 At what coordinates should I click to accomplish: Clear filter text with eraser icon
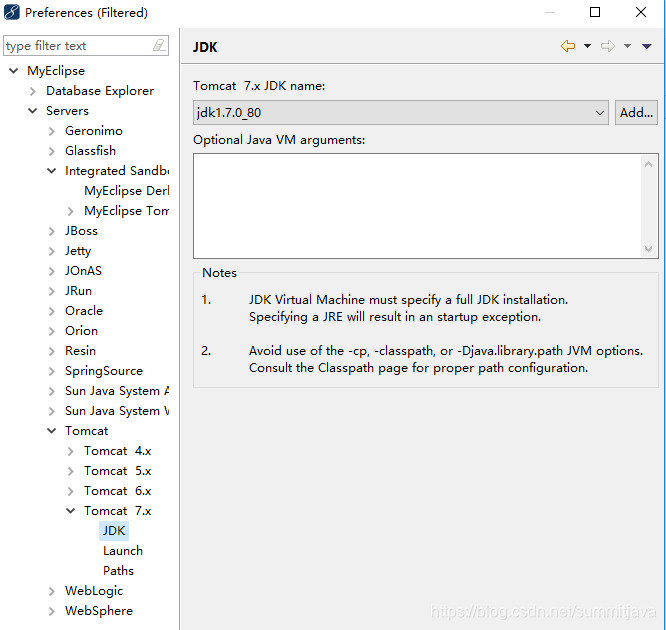[159, 45]
